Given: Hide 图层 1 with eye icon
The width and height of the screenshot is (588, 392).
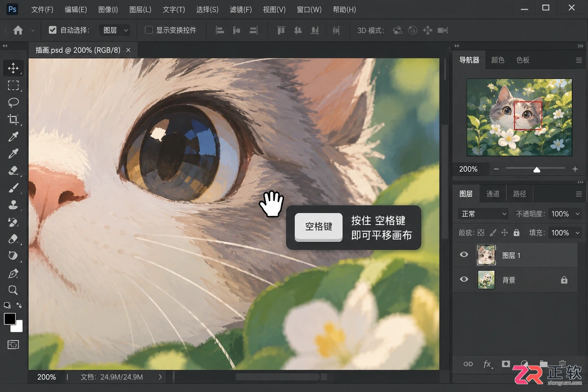Looking at the screenshot, I should pyautogui.click(x=464, y=254).
